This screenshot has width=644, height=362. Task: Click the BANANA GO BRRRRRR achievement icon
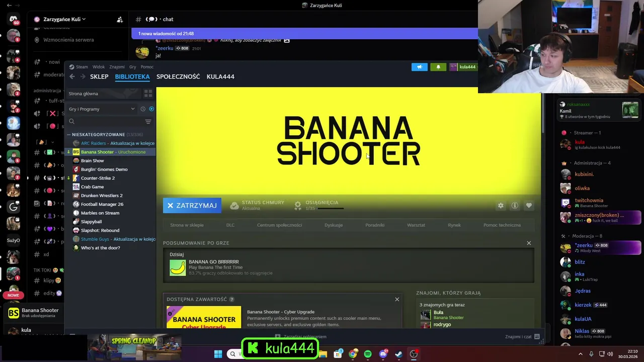point(178,267)
